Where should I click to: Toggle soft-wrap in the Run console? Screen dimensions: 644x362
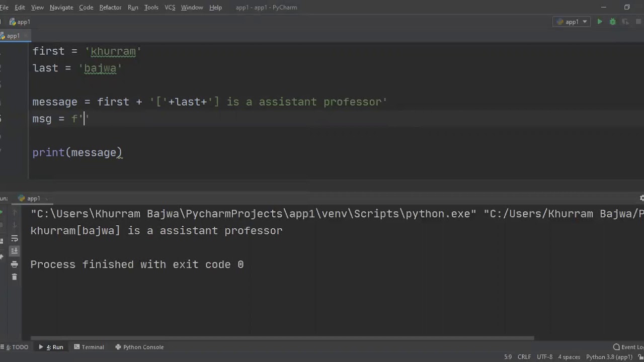(14, 238)
